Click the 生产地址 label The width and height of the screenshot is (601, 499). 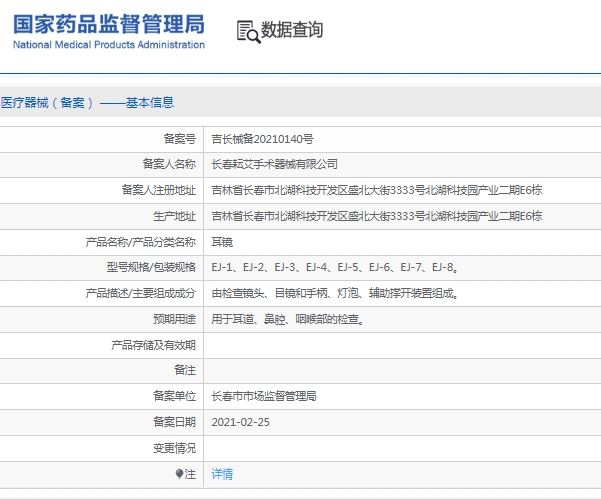[x=175, y=216]
